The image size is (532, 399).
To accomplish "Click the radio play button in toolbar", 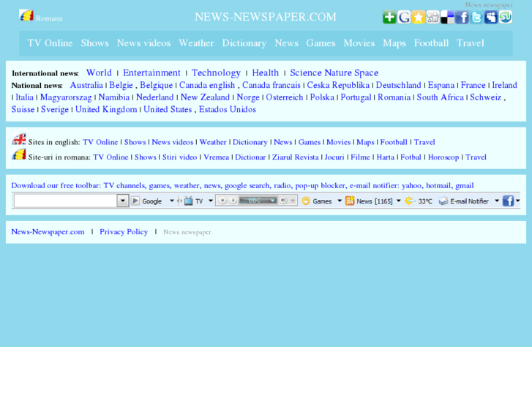I will [x=233, y=201].
